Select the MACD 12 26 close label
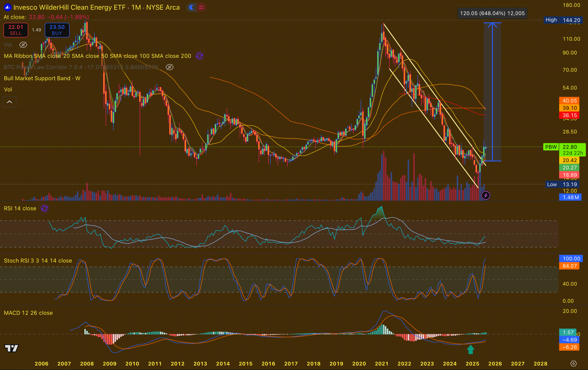This screenshot has height=370, width=588. [28, 313]
